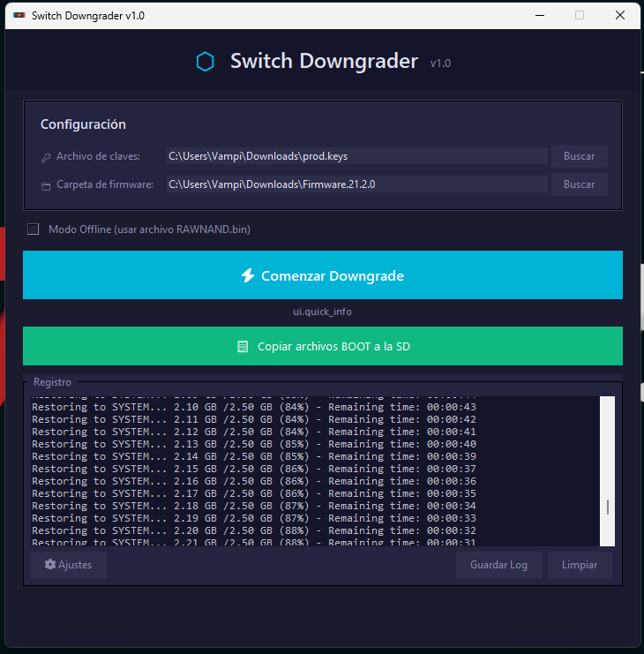The height and width of the screenshot is (654, 644).
Task: Click the Firmware.21.2.0 path input field
Action: point(356,184)
